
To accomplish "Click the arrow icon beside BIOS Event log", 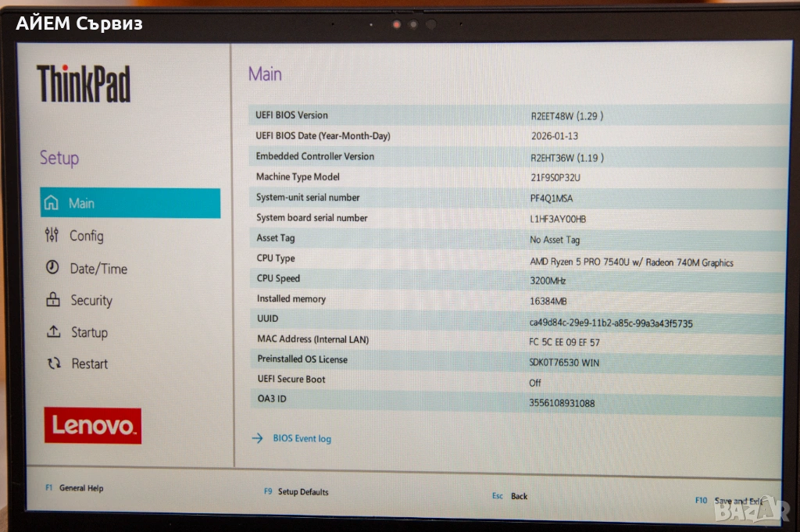I will click(x=257, y=438).
